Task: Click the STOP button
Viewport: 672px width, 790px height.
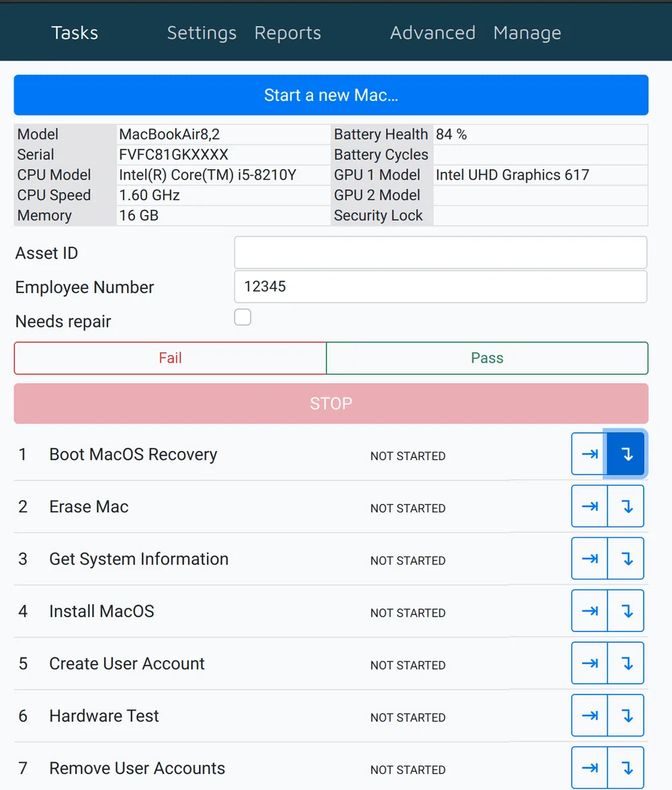Action: click(x=331, y=403)
